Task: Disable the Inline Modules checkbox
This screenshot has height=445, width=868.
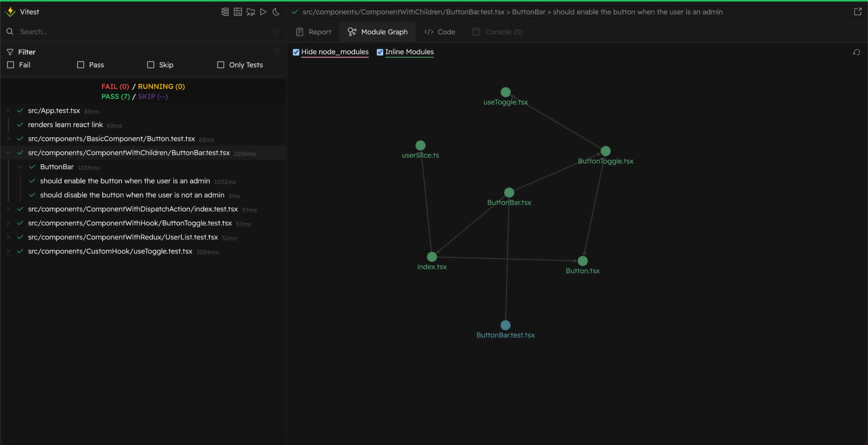Action: click(380, 52)
